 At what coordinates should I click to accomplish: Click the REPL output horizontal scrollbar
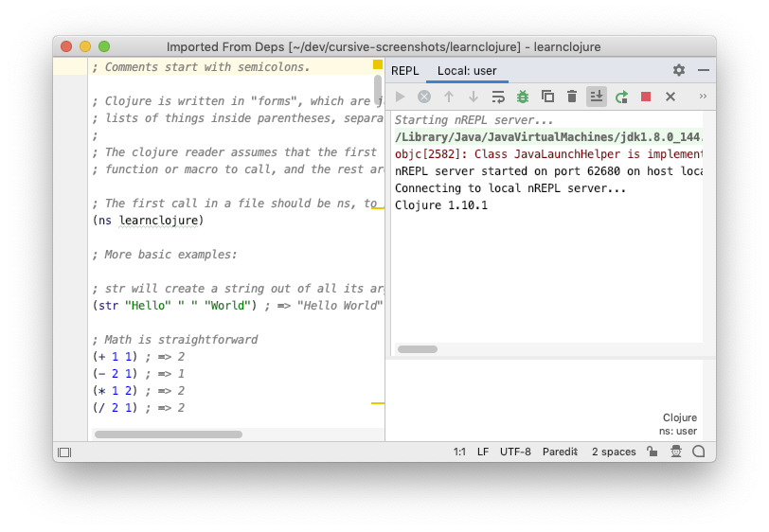click(418, 349)
